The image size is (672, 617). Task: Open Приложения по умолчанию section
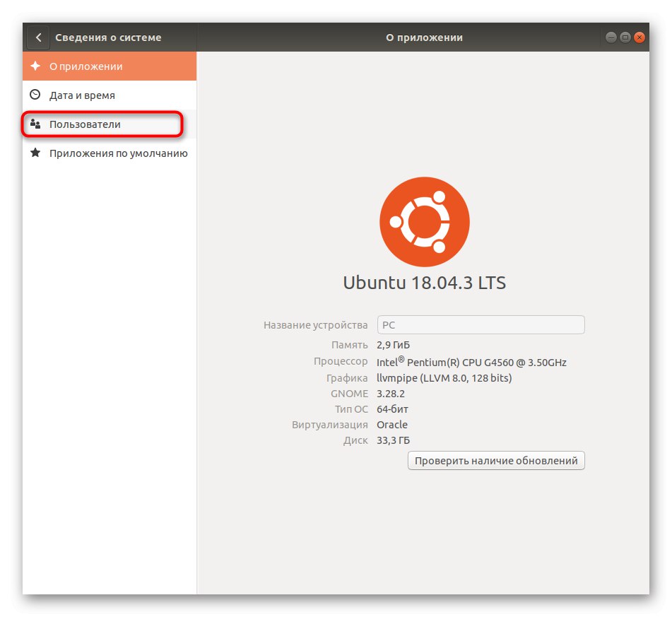110,153
